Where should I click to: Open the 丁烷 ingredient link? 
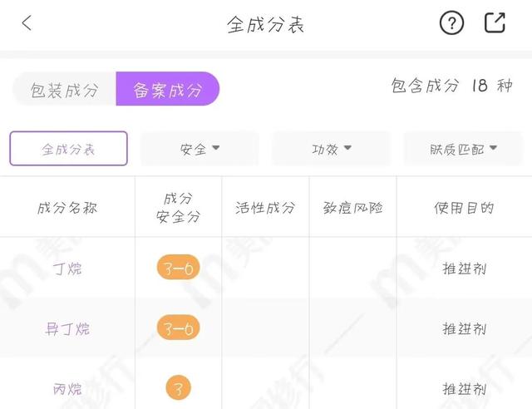tap(67, 269)
